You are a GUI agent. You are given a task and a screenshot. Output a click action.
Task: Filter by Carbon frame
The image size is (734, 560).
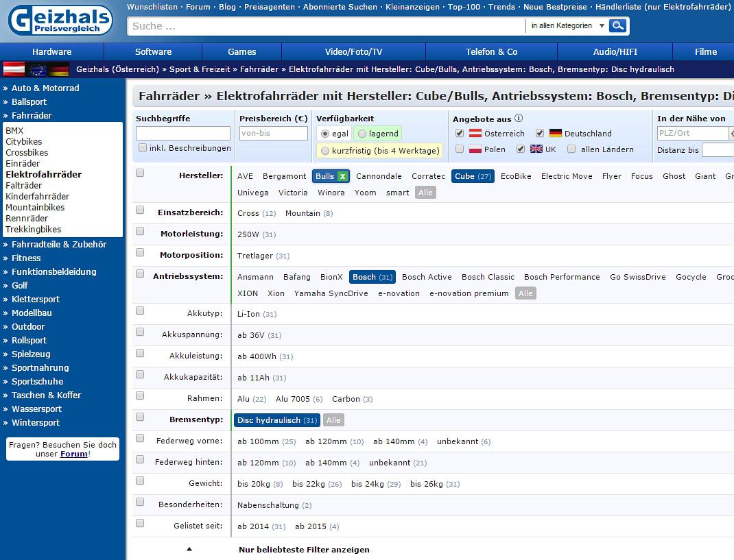coord(352,399)
